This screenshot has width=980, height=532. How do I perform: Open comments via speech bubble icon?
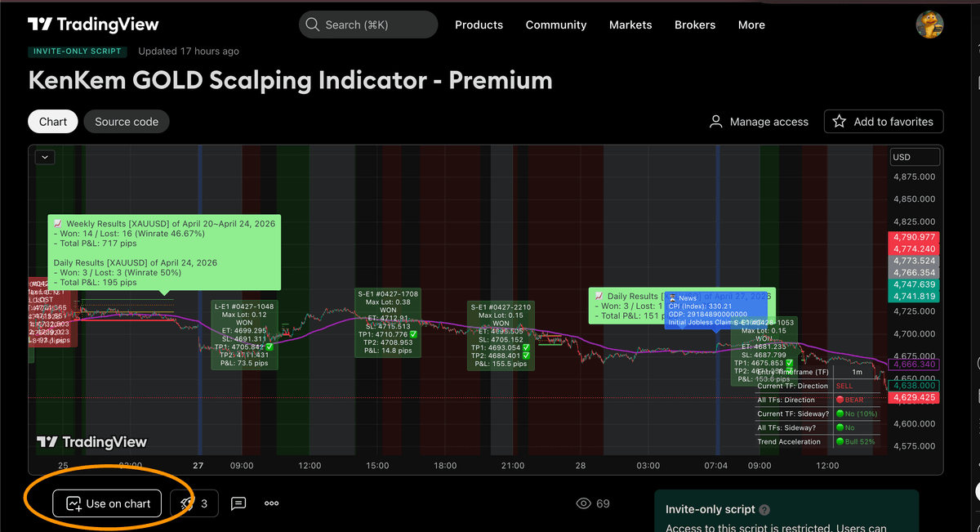[x=238, y=503]
